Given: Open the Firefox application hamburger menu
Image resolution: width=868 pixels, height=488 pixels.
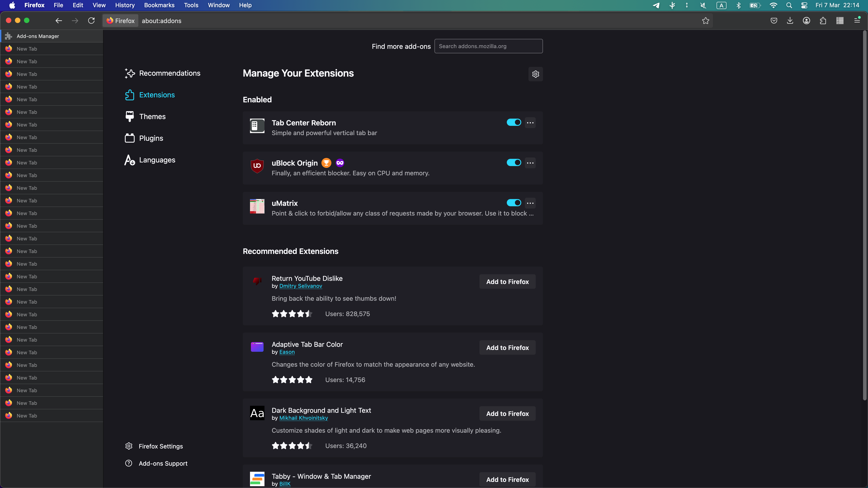Looking at the screenshot, I should click(857, 21).
